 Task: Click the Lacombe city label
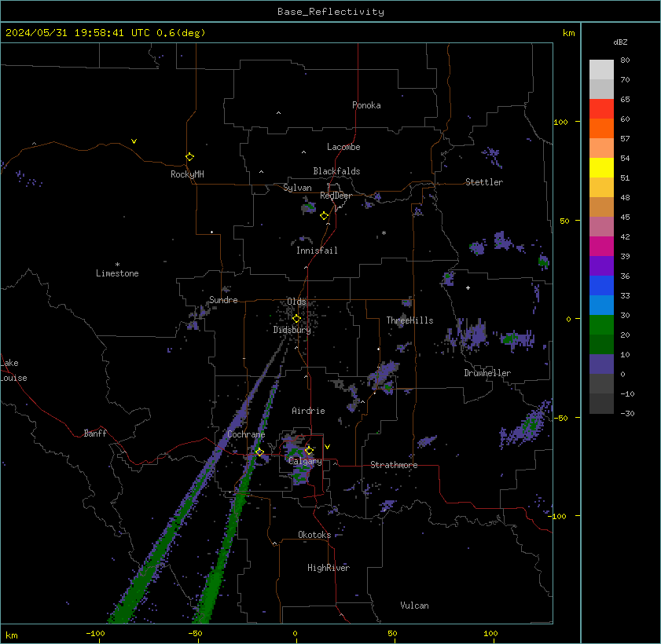[x=343, y=147]
